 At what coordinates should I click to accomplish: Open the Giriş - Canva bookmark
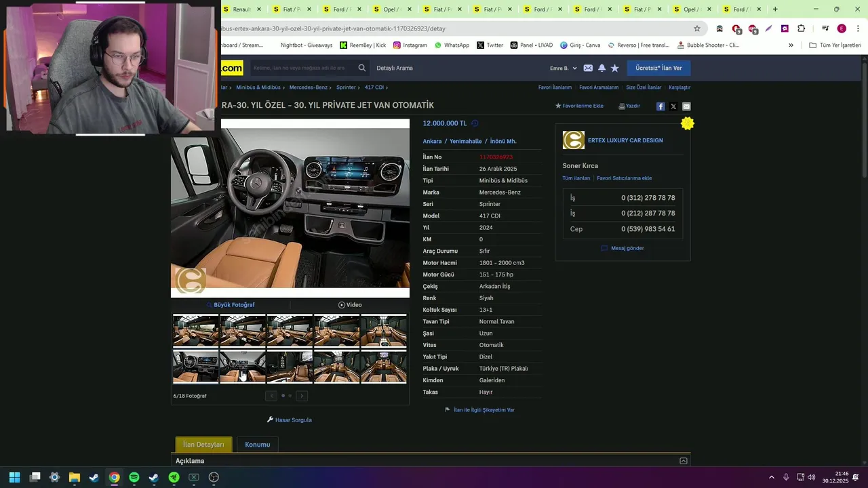point(580,45)
